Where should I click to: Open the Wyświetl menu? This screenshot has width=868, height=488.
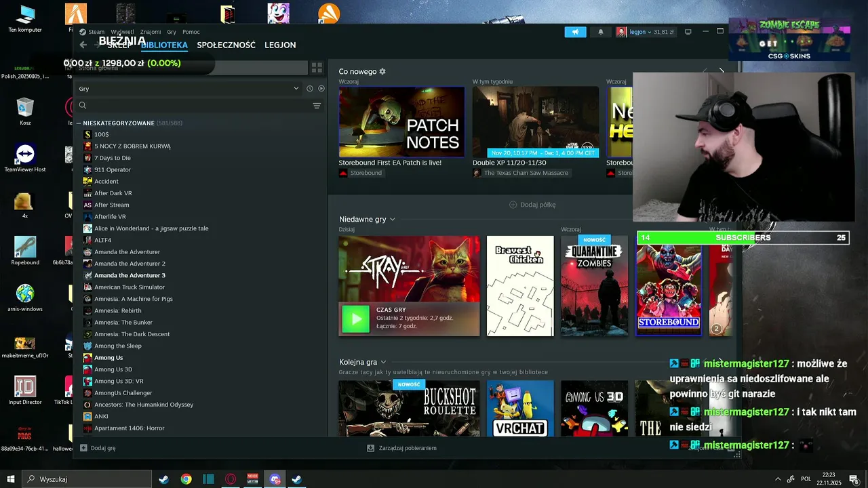tap(123, 32)
